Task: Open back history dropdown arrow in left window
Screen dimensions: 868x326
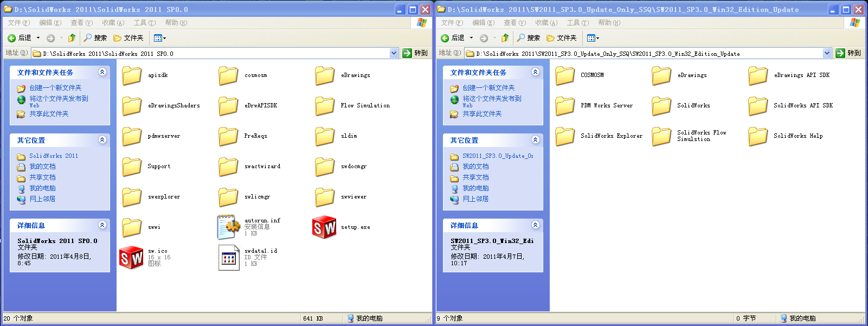Action: tap(38, 38)
